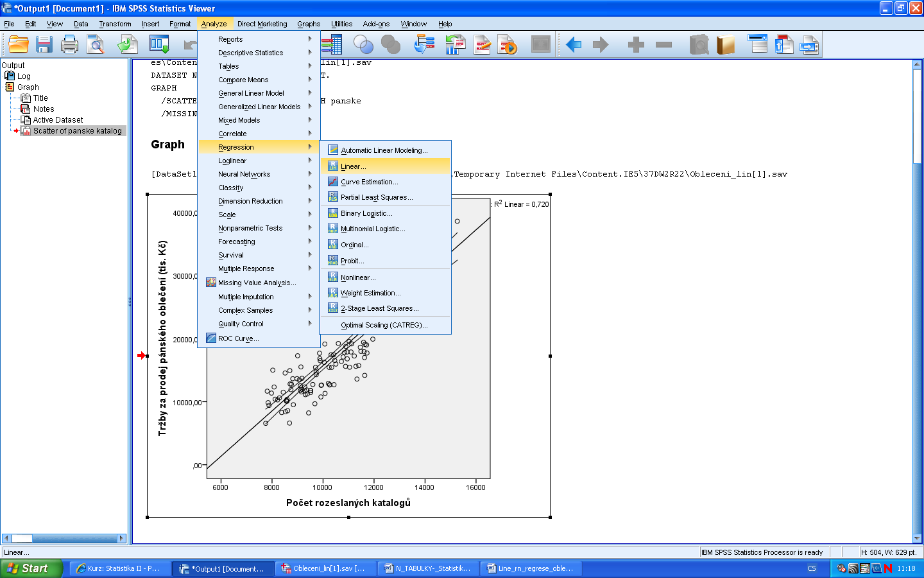Select Optimal Scaling (CATREG)... option
This screenshot has width=924, height=578.
click(385, 325)
